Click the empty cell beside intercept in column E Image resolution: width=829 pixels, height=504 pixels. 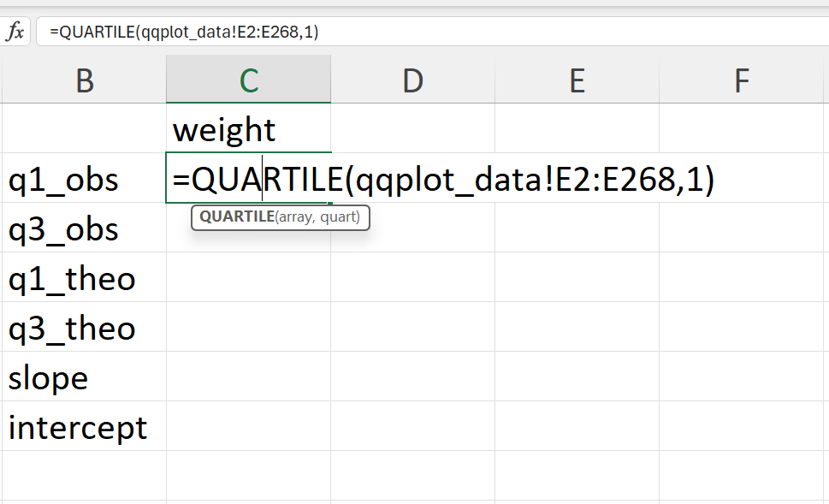click(x=577, y=426)
